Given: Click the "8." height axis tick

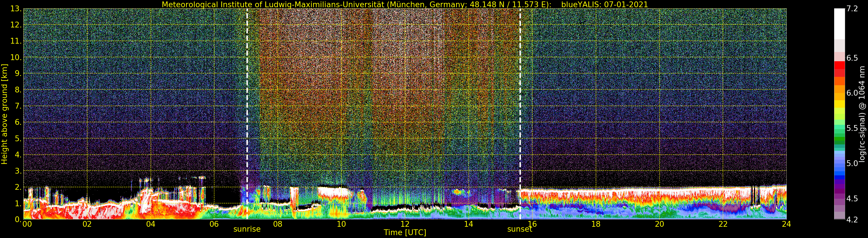Looking at the screenshot, I should click(x=19, y=90).
